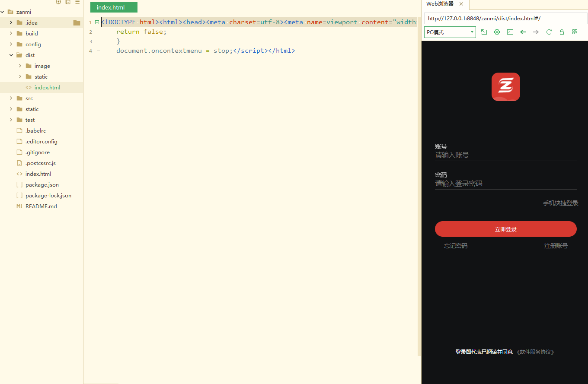Refresh the web preview page
The width and height of the screenshot is (588, 384).
click(x=549, y=32)
